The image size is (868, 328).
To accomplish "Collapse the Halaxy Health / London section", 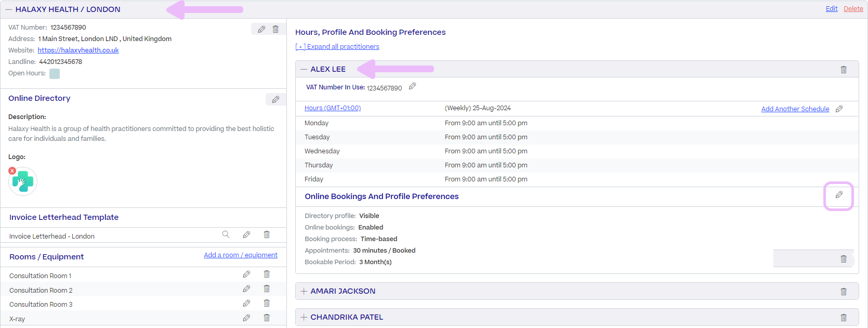I will tap(8, 9).
